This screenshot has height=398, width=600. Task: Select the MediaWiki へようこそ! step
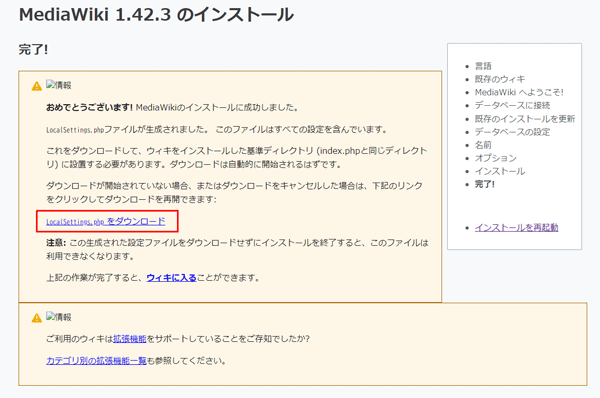519,92
